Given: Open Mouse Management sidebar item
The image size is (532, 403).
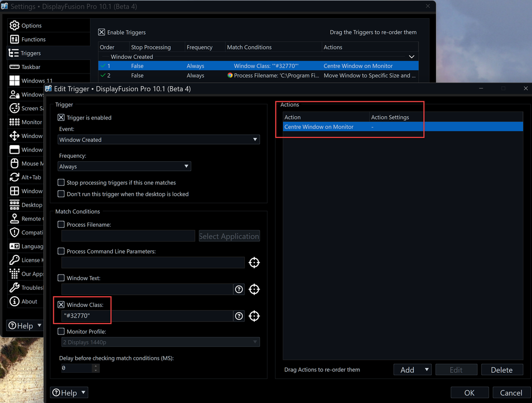Looking at the screenshot, I should tap(27, 163).
